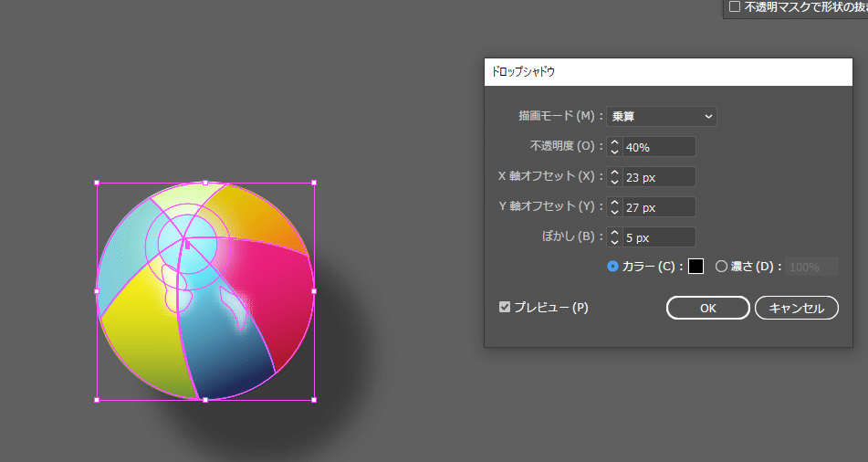Click the キャンセル button
The height and width of the screenshot is (462, 868).
click(x=797, y=308)
